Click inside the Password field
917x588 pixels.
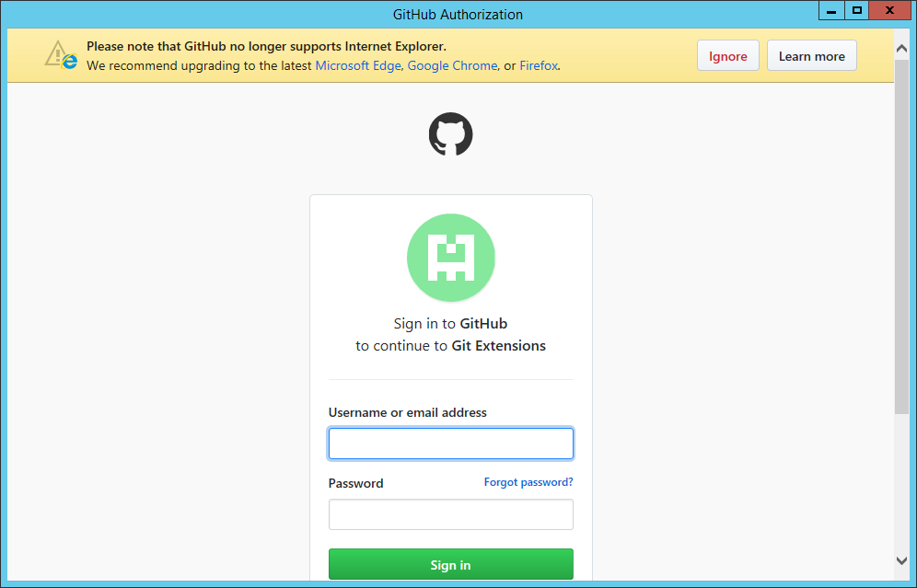(x=450, y=513)
